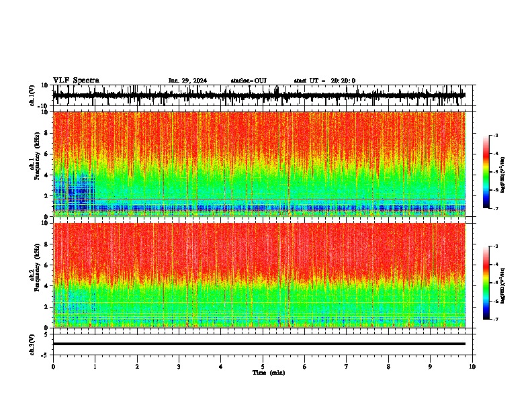Screen dimensions: 532x411
Task: Select the date text "Jan. 29, 2024"
Action: (x=187, y=81)
